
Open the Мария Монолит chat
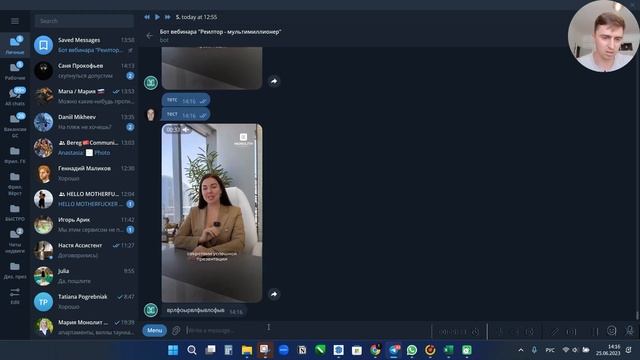[x=84, y=327]
